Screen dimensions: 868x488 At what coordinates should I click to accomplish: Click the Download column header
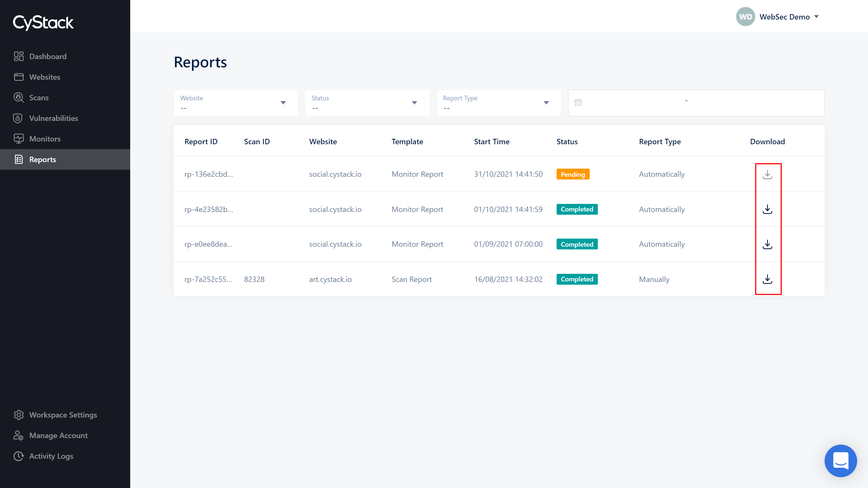[x=767, y=142]
